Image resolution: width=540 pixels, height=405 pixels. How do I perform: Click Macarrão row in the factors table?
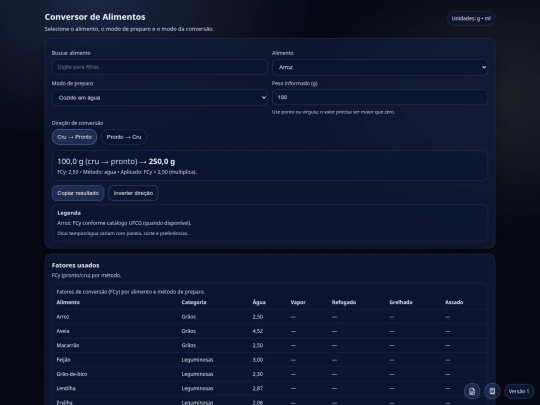[270, 345]
